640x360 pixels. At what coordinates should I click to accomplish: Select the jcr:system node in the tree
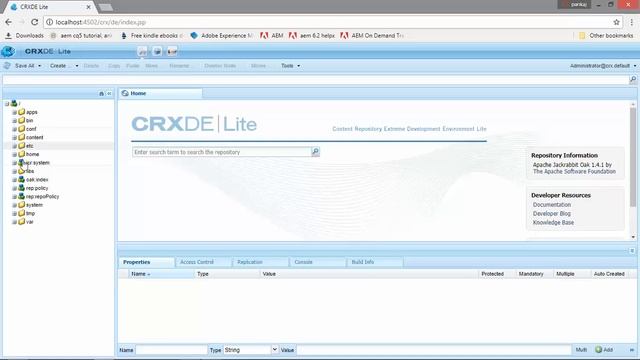coord(37,162)
